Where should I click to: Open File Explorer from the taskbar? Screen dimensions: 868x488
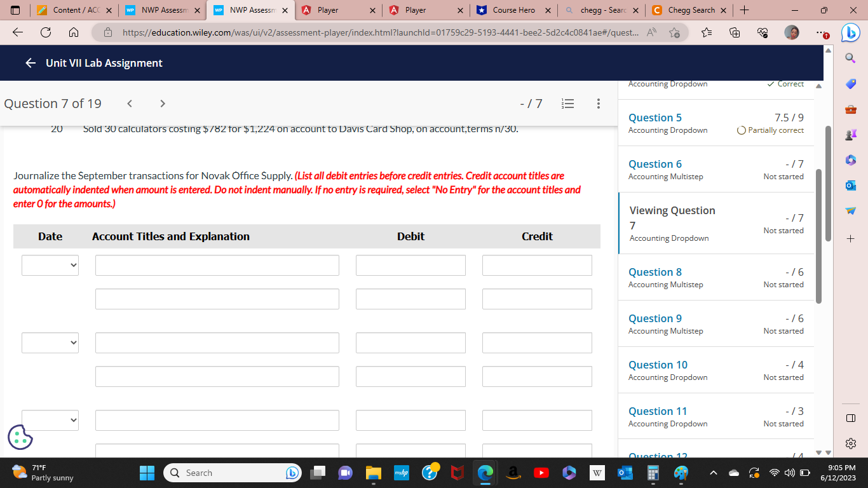point(373,473)
